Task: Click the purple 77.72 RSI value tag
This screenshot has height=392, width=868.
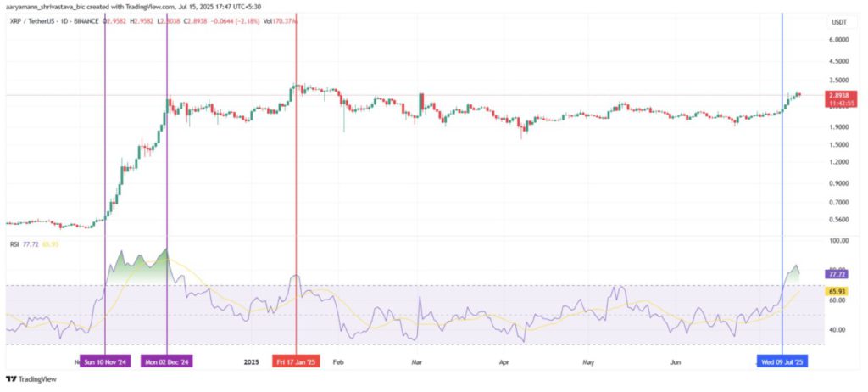Action: click(838, 274)
